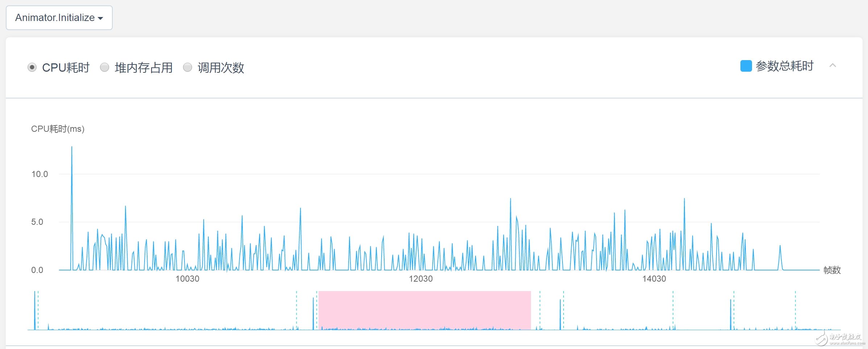Switch to the 调用次数 radio option
Screen dimensions: 868x349
click(x=187, y=67)
